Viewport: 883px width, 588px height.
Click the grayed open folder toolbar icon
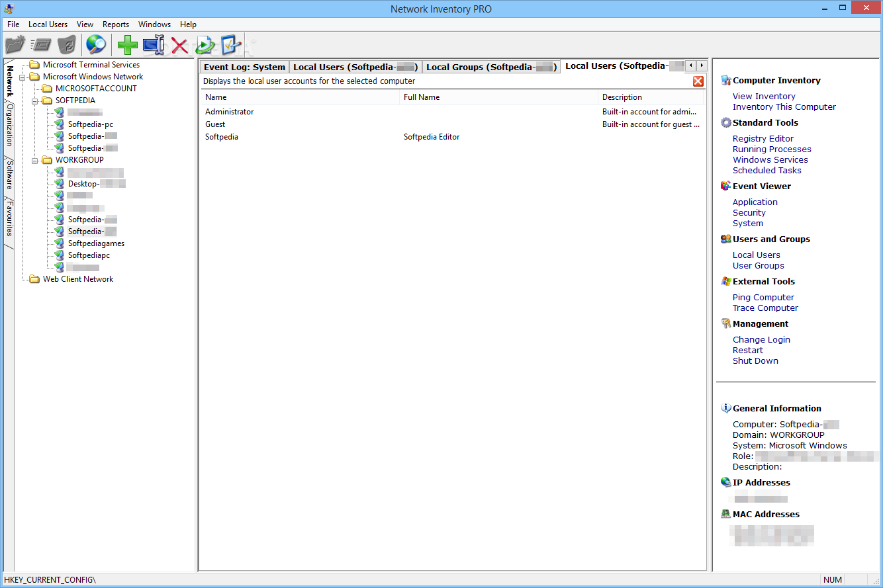click(x=15, y=45)
